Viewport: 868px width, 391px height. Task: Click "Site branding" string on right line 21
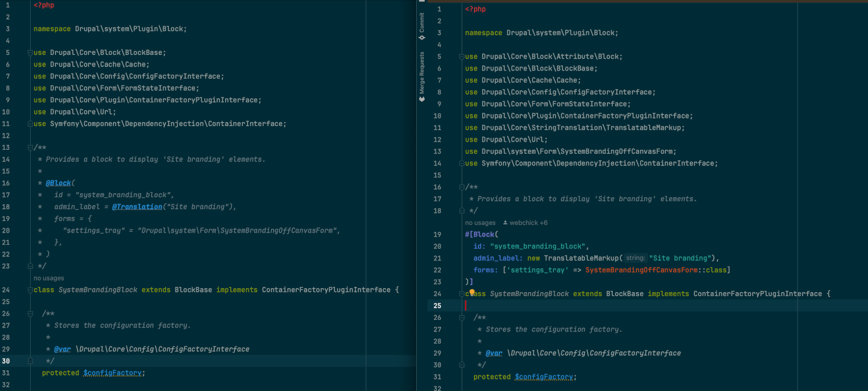pyautogui.click(x=680, y=258)
